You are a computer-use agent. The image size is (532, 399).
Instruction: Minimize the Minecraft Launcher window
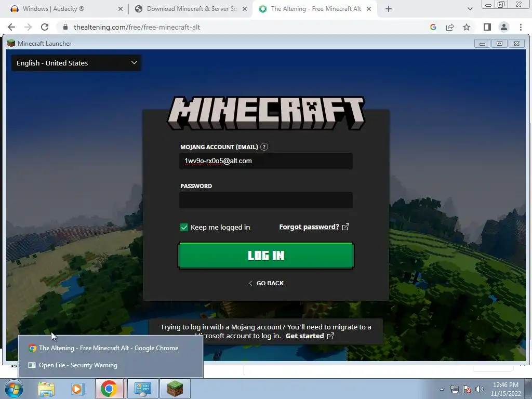(482, 44)
